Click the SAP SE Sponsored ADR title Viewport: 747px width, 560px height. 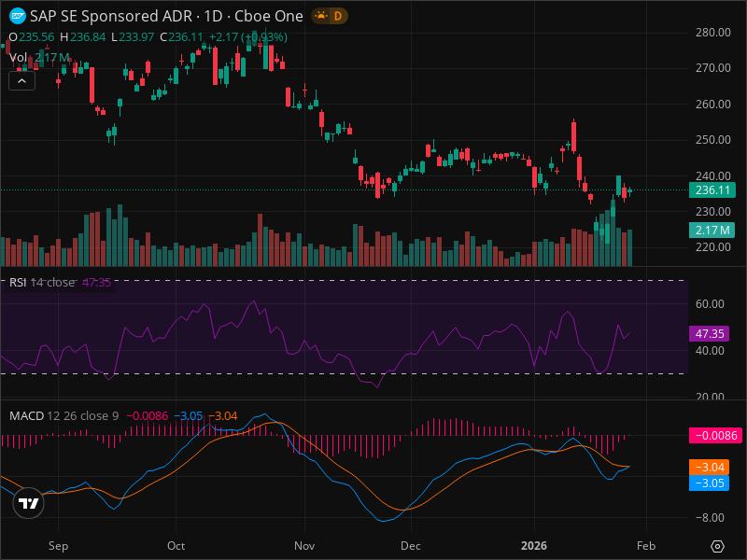[x=111, y=16]
